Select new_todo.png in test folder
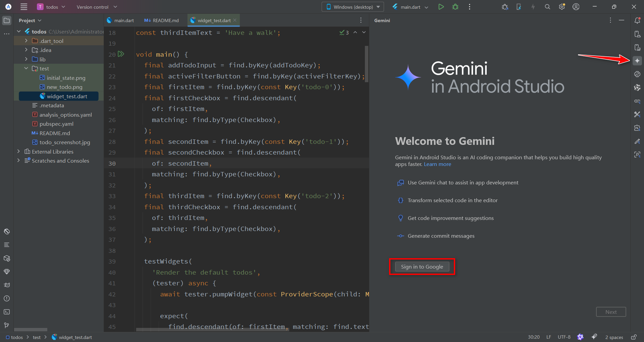 tap(64, 87)
